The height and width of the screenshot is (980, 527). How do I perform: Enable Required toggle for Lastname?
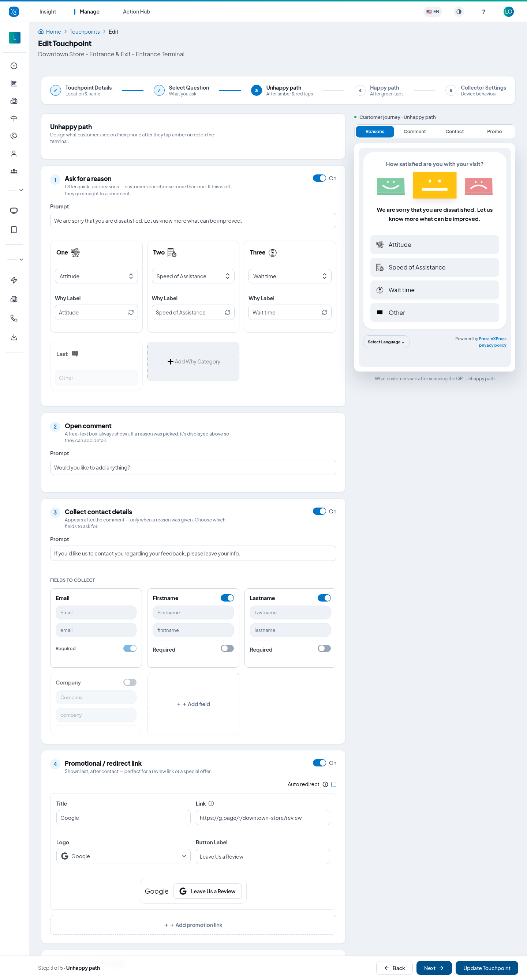pyautogui.click(x=324, y=649)
